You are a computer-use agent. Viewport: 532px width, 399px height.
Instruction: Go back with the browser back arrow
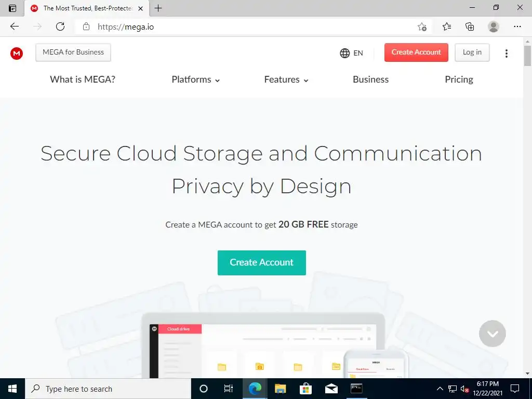pyautogui.click(x=14, y=26)
